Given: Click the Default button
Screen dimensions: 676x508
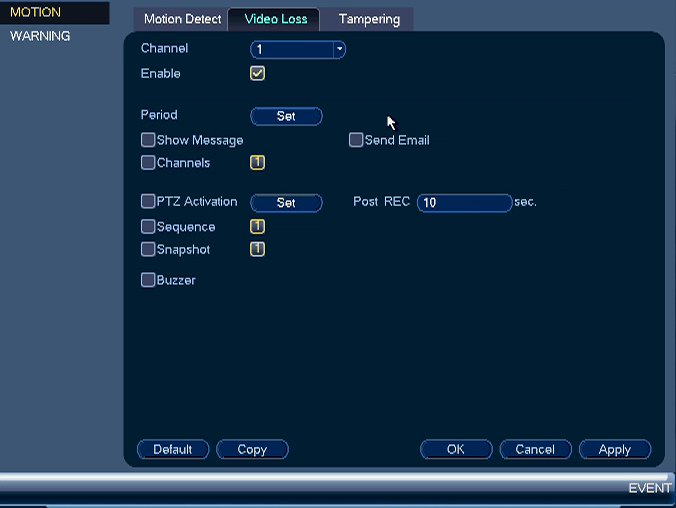Looking at the screenshot, I should (x=173, y=449).
